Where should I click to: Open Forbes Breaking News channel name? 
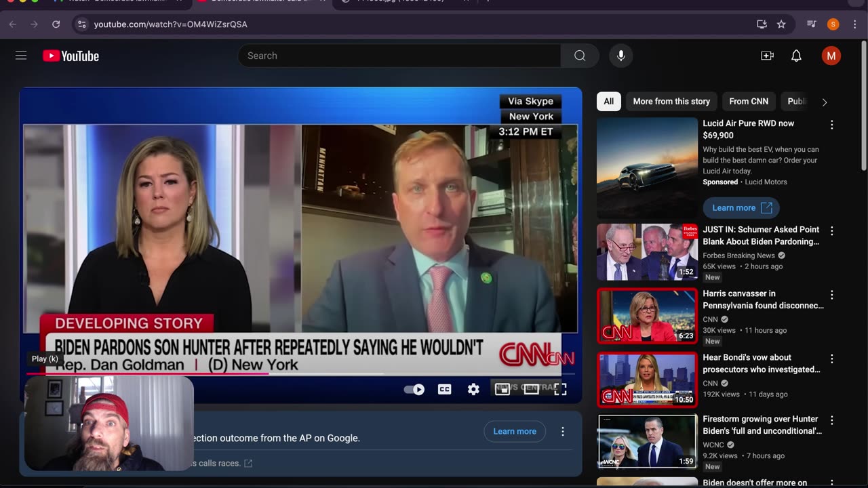point(738,256)
